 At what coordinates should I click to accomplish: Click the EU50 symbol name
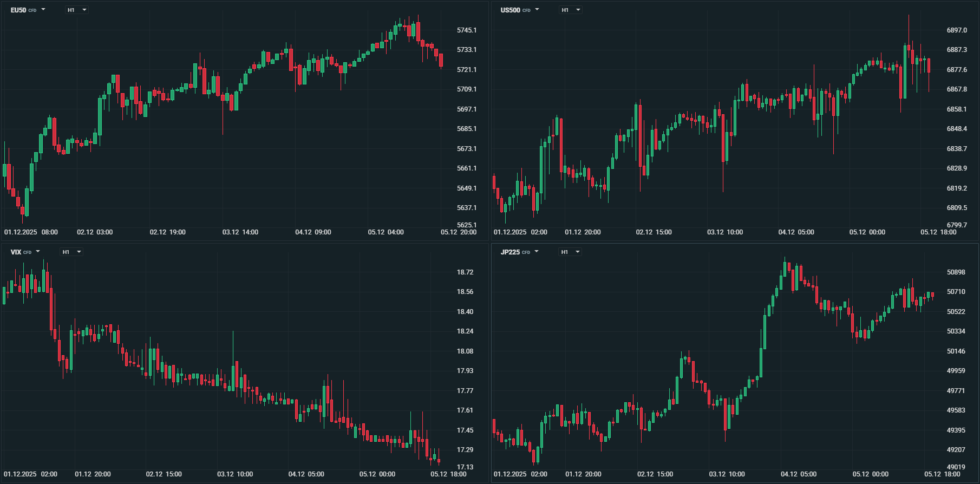[18, 10]
